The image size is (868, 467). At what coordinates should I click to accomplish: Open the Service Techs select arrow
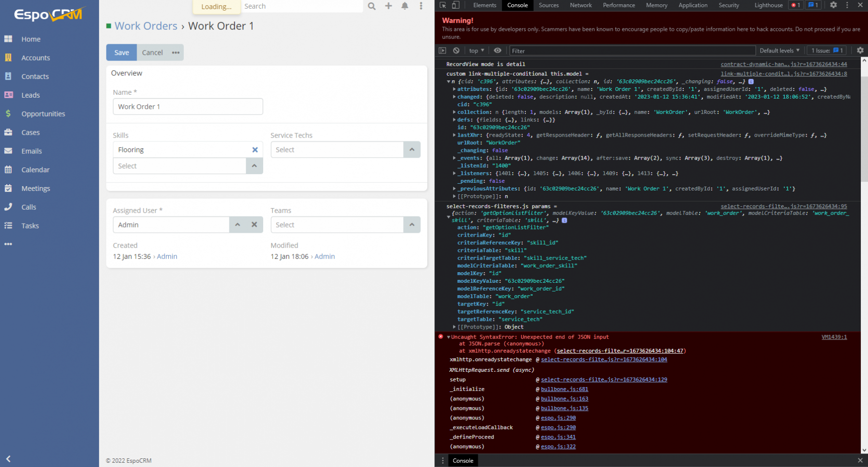click(412, 150)
